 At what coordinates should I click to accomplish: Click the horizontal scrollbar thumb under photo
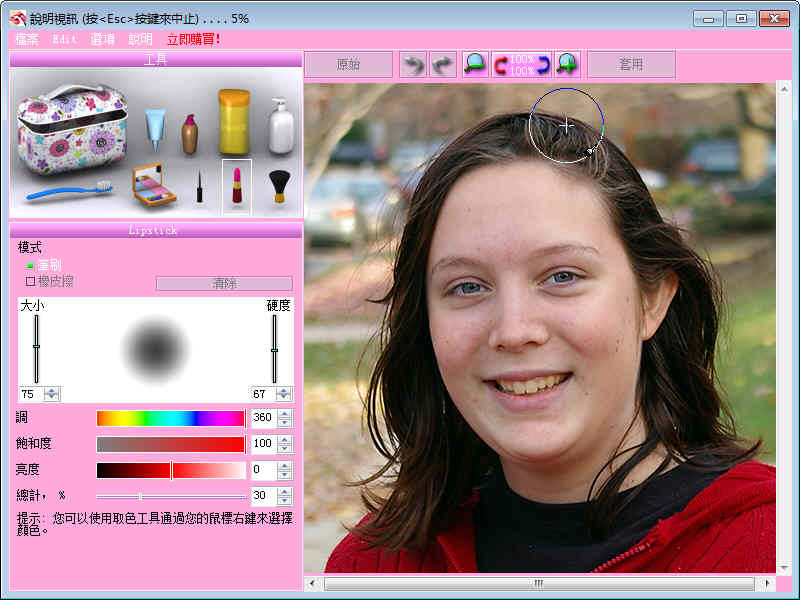point(539,583)
